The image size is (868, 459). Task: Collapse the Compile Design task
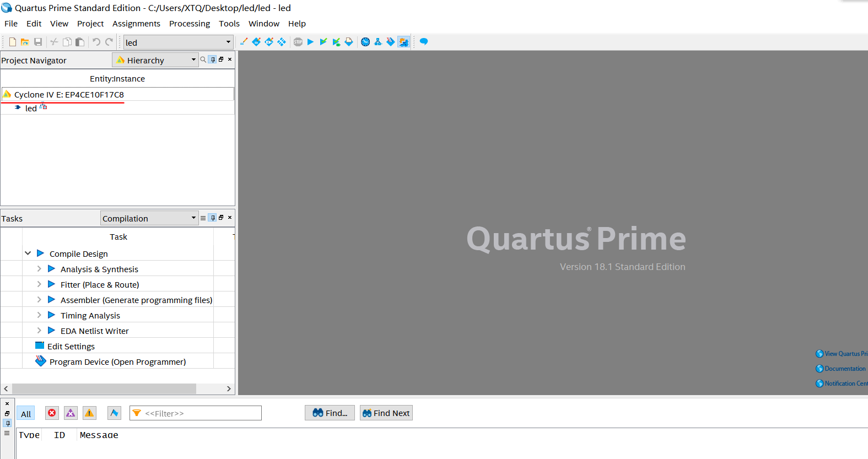28,253
